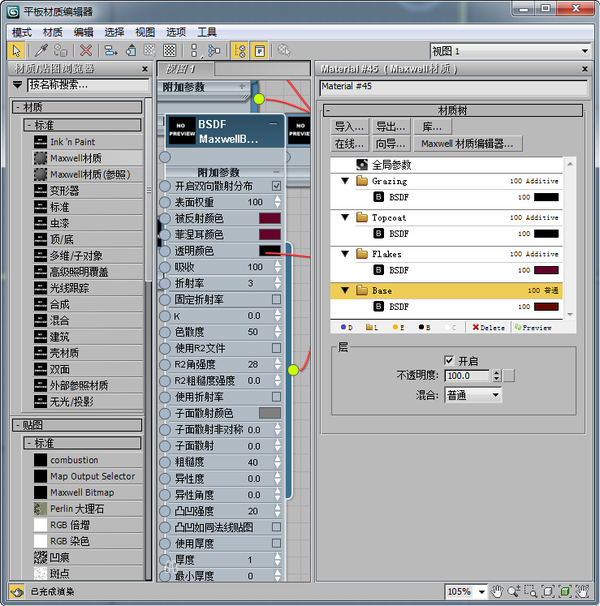
Task: Click the Maxwell 材质编辑器... button
Action: (x=467, y=144)
